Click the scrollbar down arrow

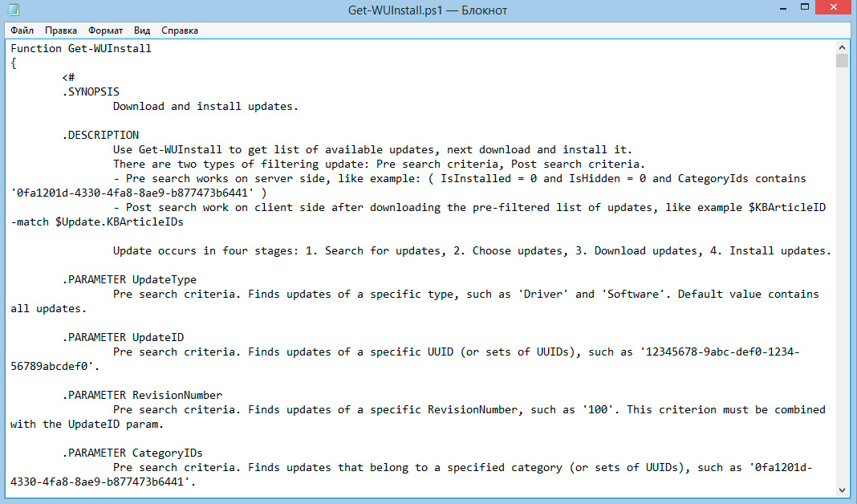[842, 490]
